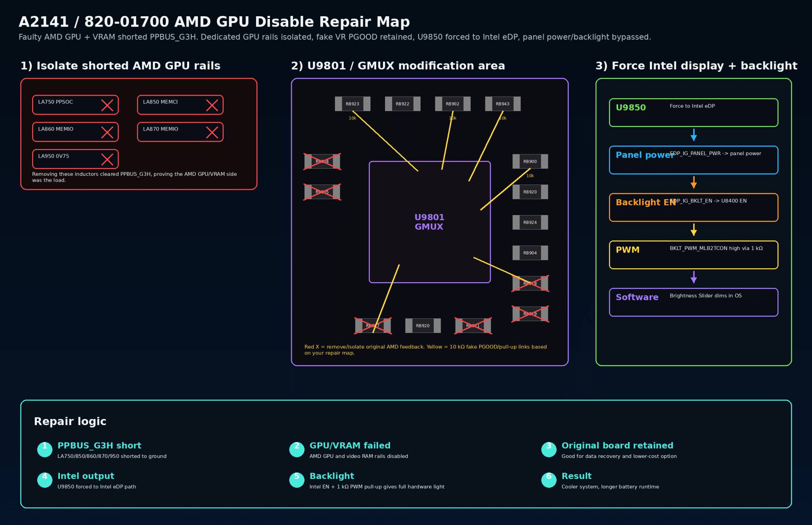812x525 pixels.
Task: Select the RB922 resistor
Action: pyautogui.click(x=402, y=104)
